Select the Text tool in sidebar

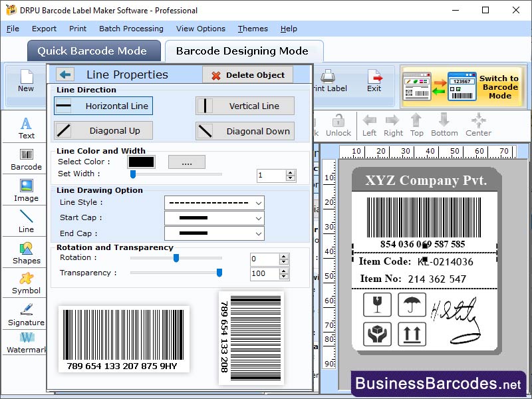point(26,128)
